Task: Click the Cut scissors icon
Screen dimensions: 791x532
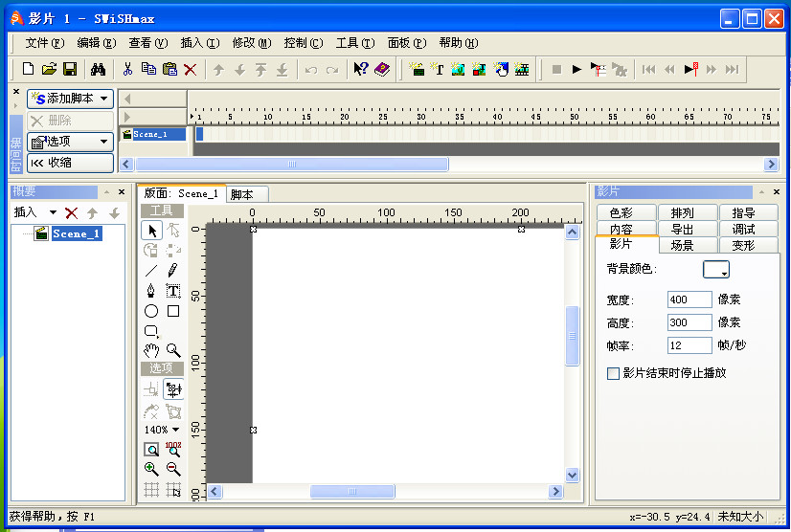Action: pos(126,69)
